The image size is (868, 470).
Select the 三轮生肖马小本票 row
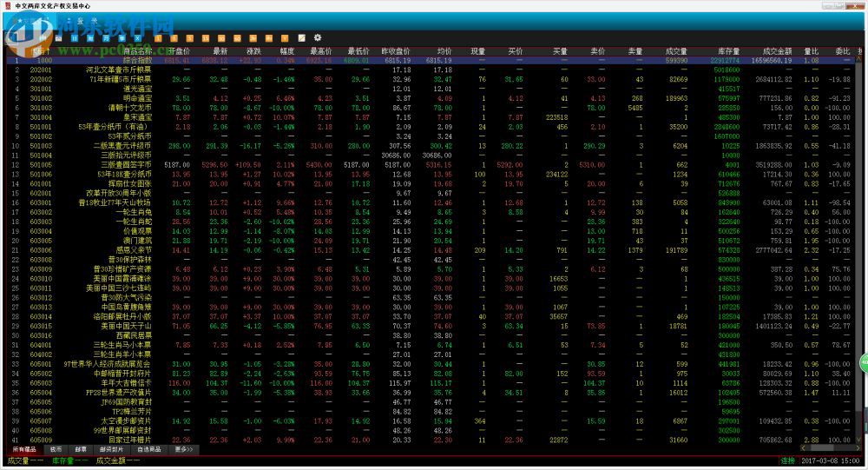click(x=431, y=345)
